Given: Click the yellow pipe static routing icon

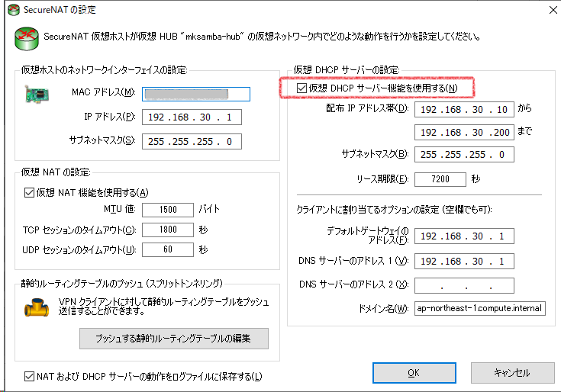Looking at the screenshot, I should (x=37, y=307).
